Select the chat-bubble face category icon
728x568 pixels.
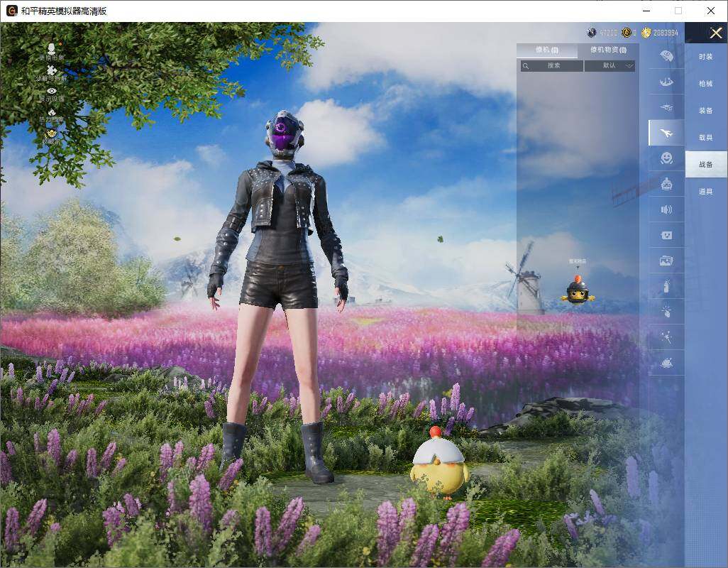(x=667, y=235)
